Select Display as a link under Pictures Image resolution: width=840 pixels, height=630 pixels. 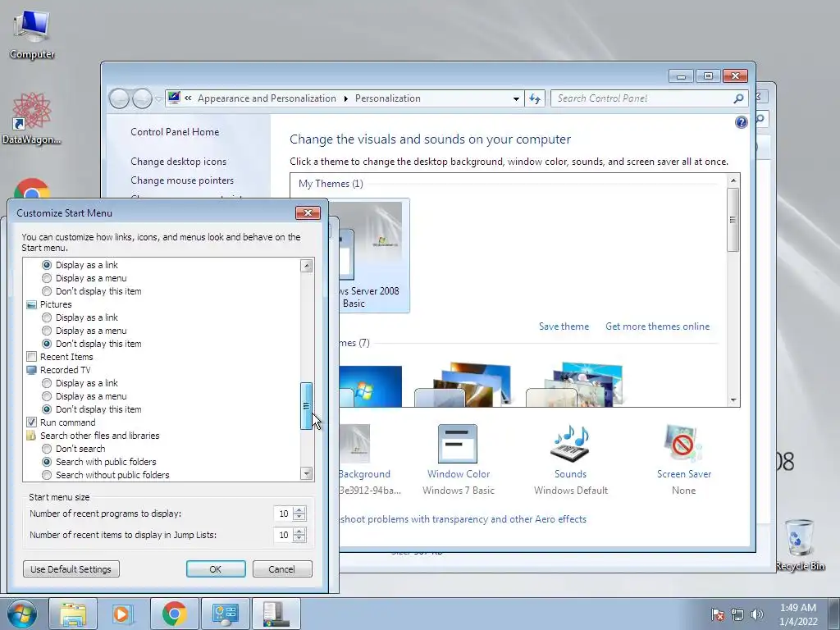[x=47, y=317]
